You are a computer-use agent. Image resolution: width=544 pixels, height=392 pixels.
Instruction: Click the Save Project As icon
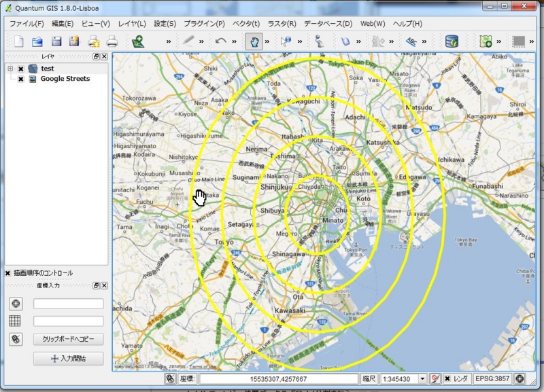tap(74, 41)
